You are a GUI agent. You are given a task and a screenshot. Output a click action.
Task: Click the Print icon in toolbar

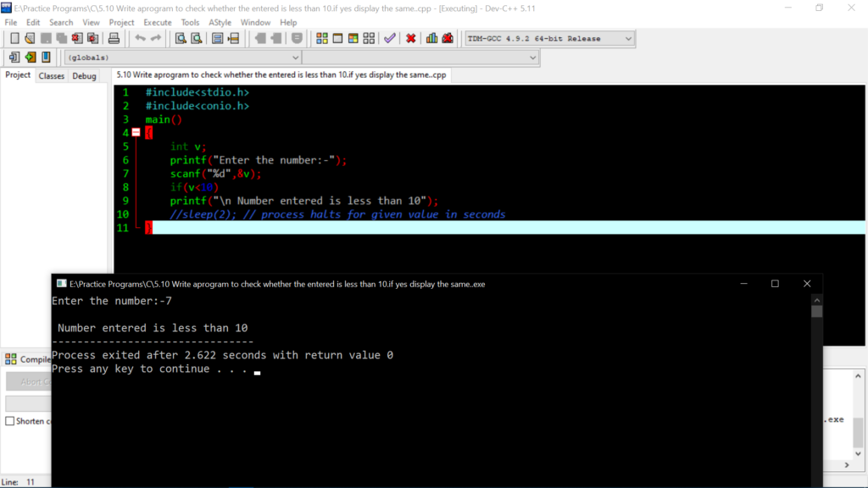click(114, 38)
